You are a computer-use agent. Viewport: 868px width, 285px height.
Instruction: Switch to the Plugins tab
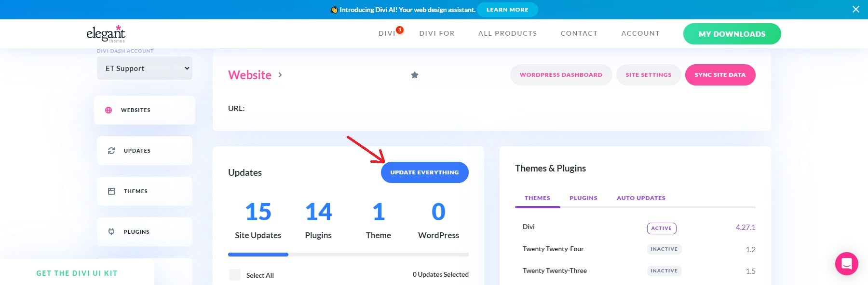[x=583, y=198]
